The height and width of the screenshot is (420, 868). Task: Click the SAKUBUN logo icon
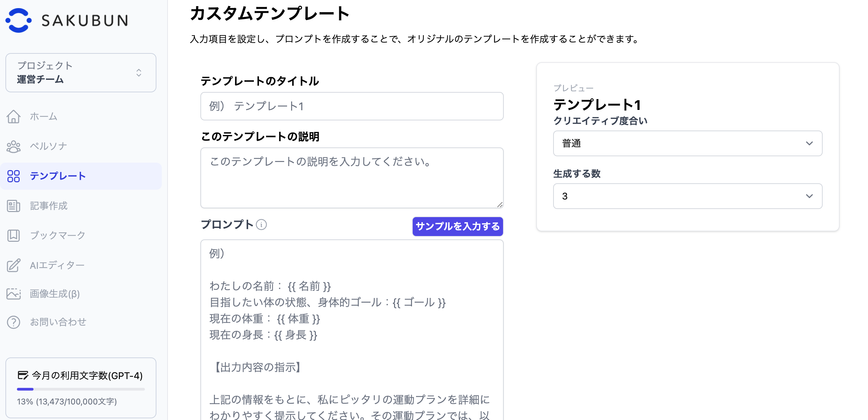19,20
